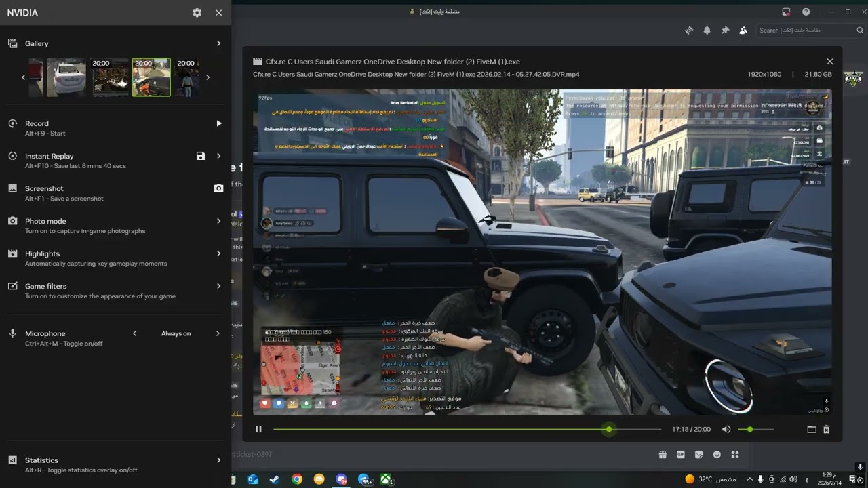Click the Always on microphone value
The width and height of the screenshot is (868, 488).
click(176, 333)
